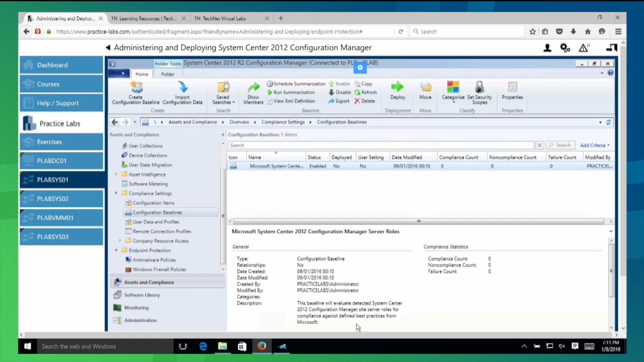Click breadcrumb Assets and Compliance
Image resolution: width=644 pixels, height=362 pixels.
pyautogui.click(x=193, y=122)
